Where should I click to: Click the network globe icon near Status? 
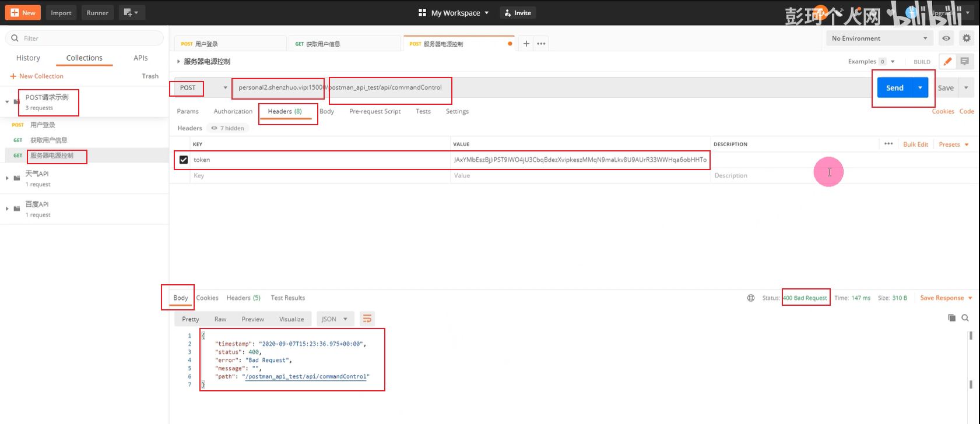pyautogui.click(x=751, y=298)
